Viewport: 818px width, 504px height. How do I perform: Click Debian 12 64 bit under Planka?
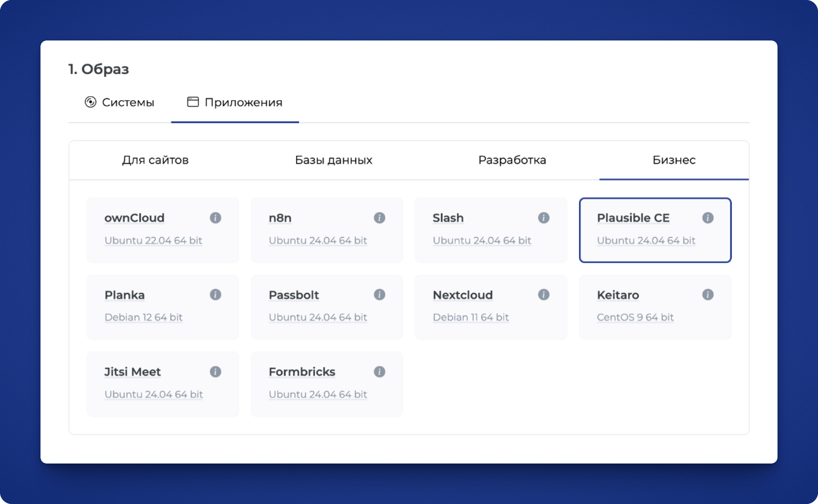click(144, 317)
